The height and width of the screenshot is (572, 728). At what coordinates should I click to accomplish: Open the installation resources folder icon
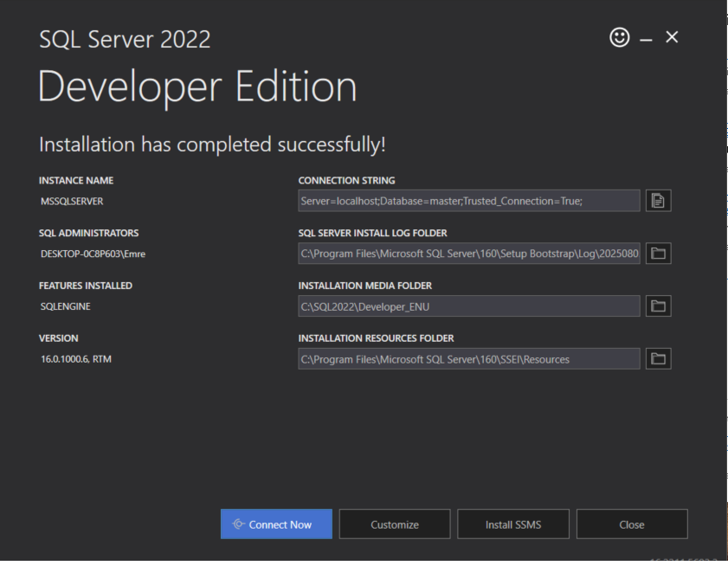[x=658, y=358]
